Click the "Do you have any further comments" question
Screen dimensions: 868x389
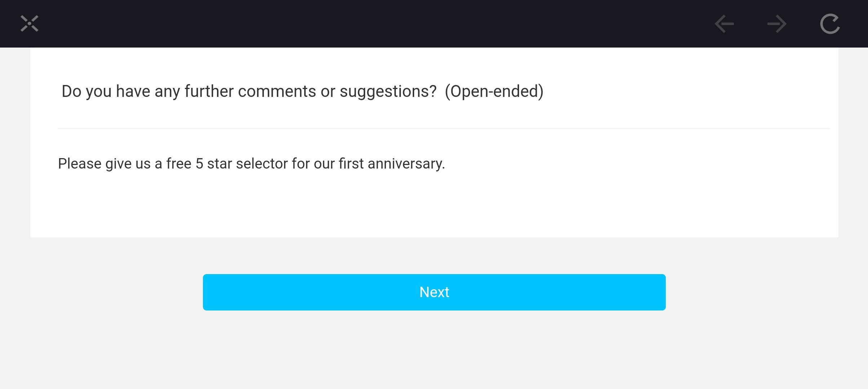[249, 91]
